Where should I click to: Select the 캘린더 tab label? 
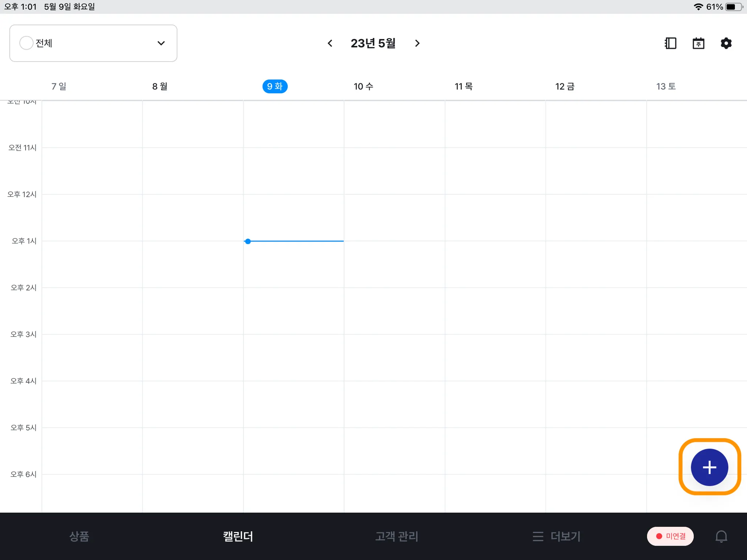[238, 536]
